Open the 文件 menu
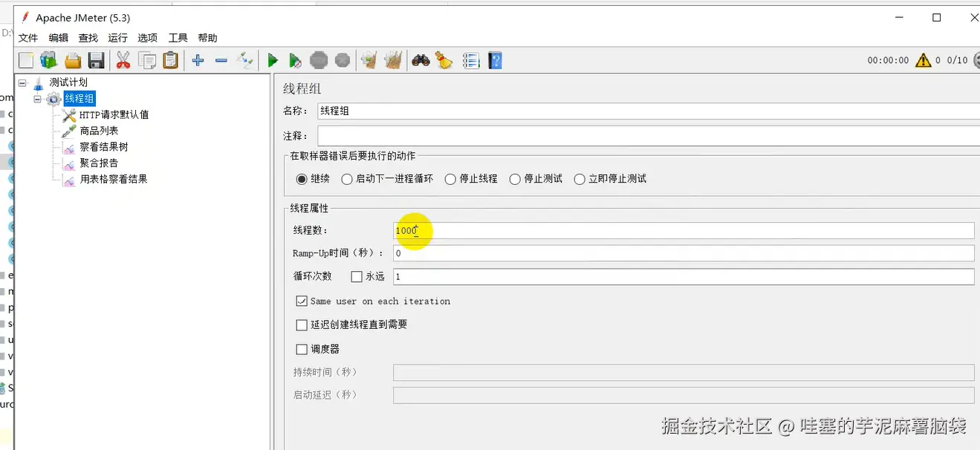The width and height of the screenshot is (980, 450). (28, 38)
